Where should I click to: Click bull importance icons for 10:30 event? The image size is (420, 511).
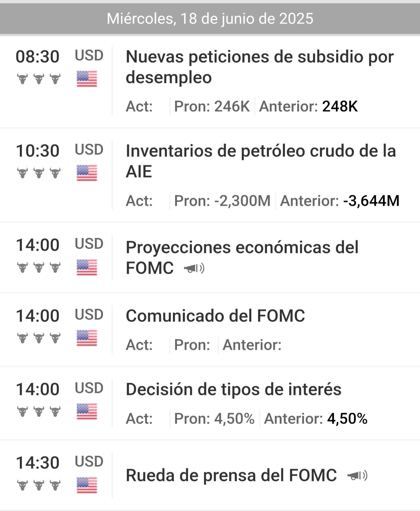(x=39, y=173)
